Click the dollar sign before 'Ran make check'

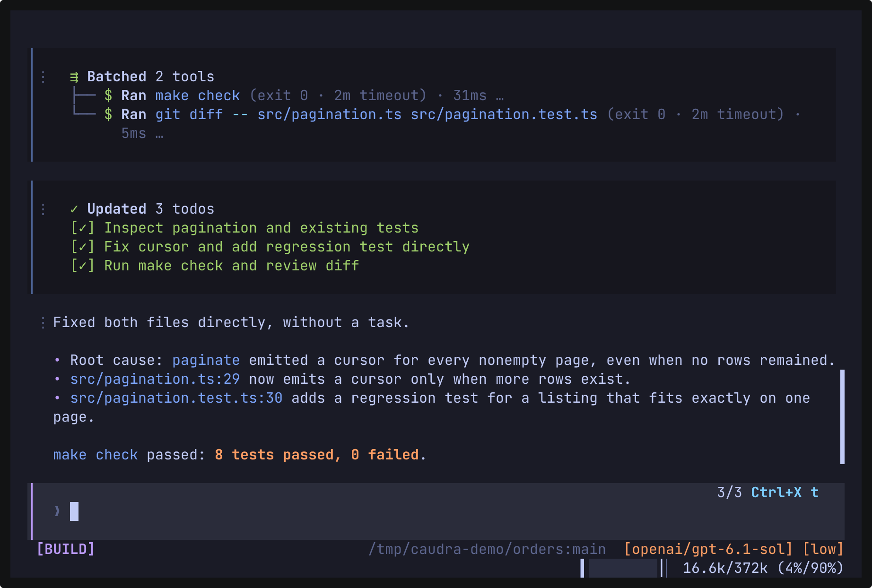pos(108,95)
